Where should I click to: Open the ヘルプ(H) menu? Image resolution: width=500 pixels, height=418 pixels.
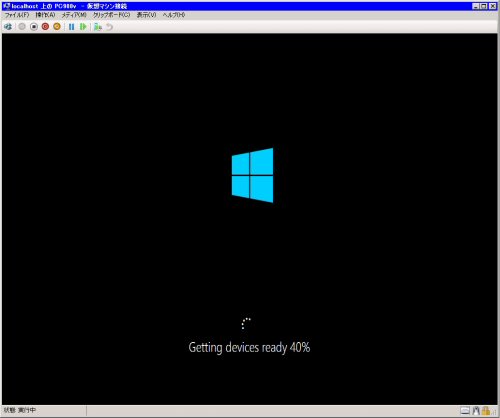click(x=174, y=15)
